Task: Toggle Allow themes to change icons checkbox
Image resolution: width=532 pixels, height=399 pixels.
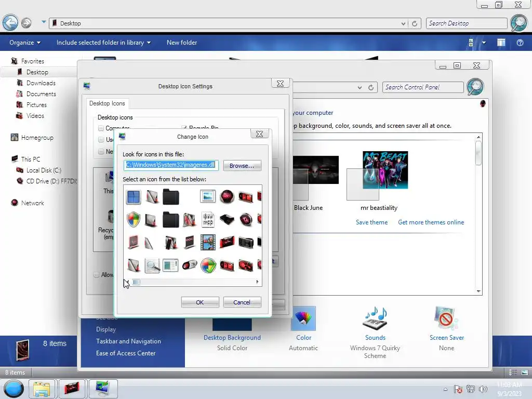Action: pos(96,274)
